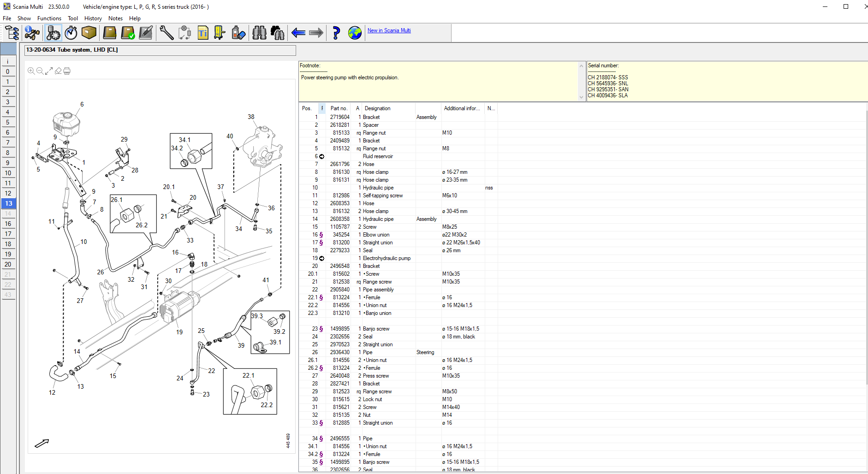868x474 pixels.
Task: Select side tab i
Action: pos(8,61)
